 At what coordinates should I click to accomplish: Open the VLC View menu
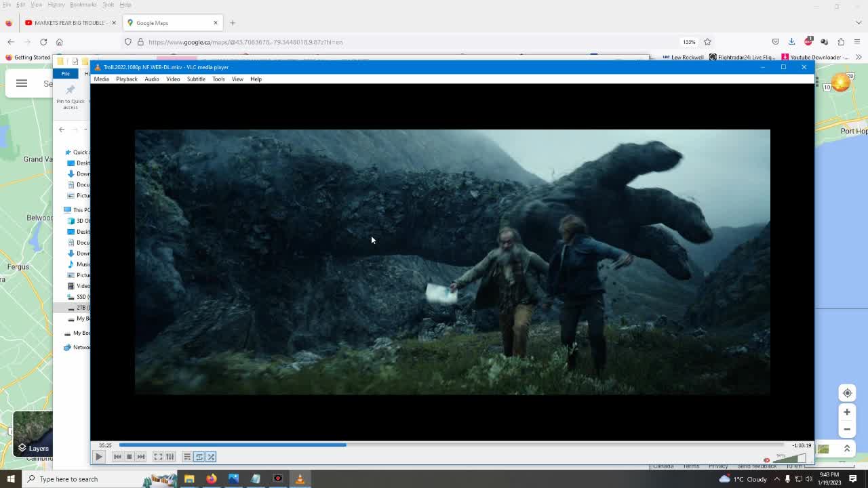pyautogui.click(x=237, y=79)
